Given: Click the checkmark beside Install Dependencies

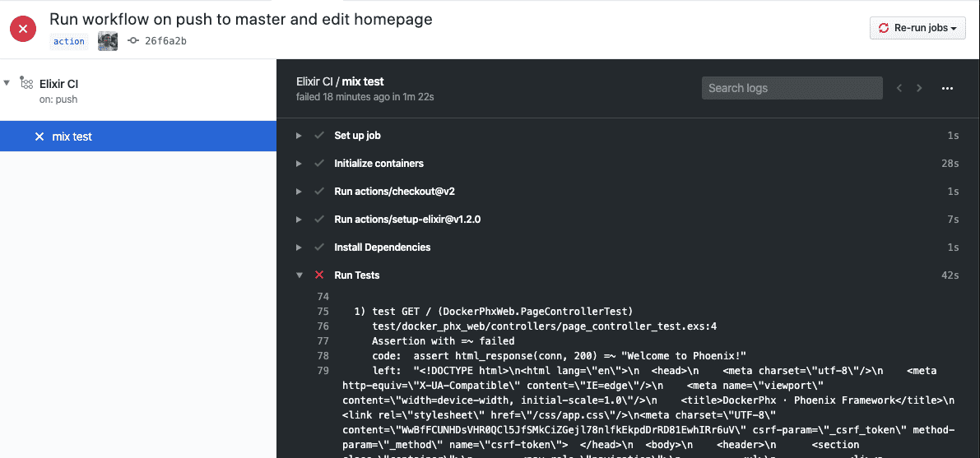Looking at the screenshot, I should [x=319, y=248].
